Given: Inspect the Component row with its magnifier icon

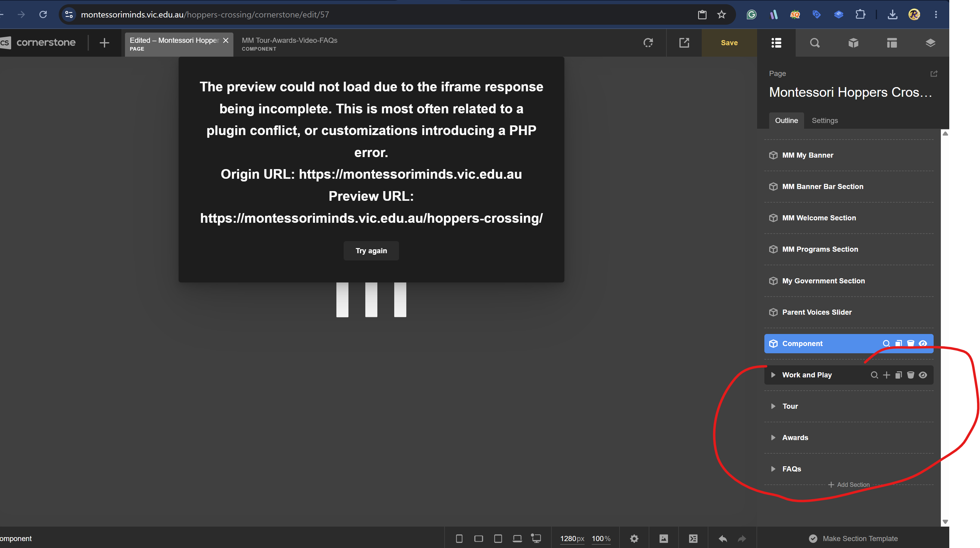Looking at the screenshot, I should [886, 344].
